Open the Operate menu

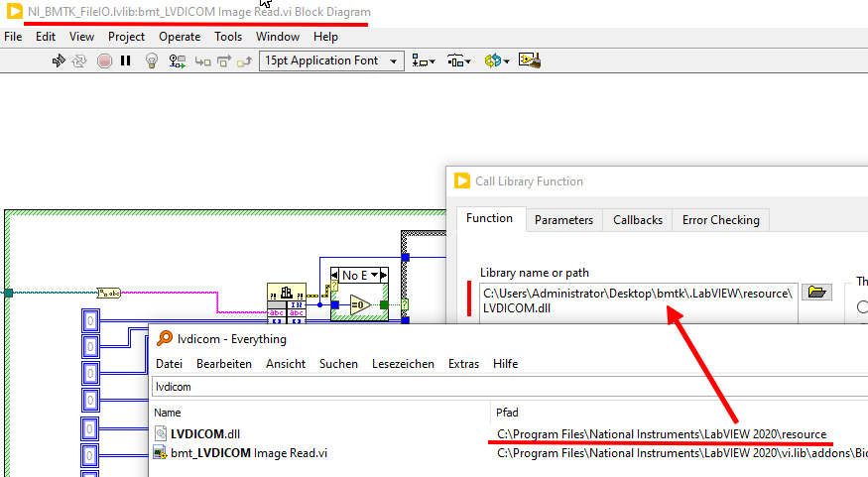180,37
